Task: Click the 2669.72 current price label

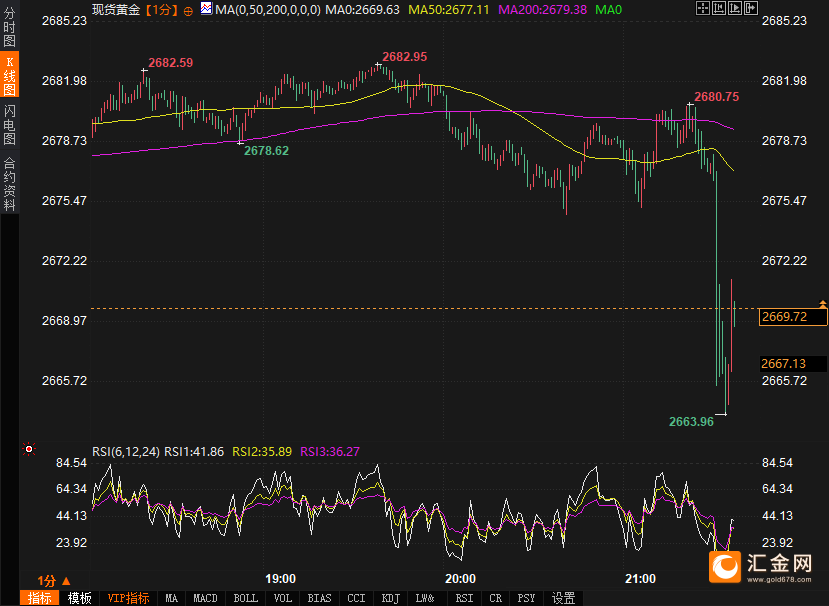Action: tap(783, 317)
